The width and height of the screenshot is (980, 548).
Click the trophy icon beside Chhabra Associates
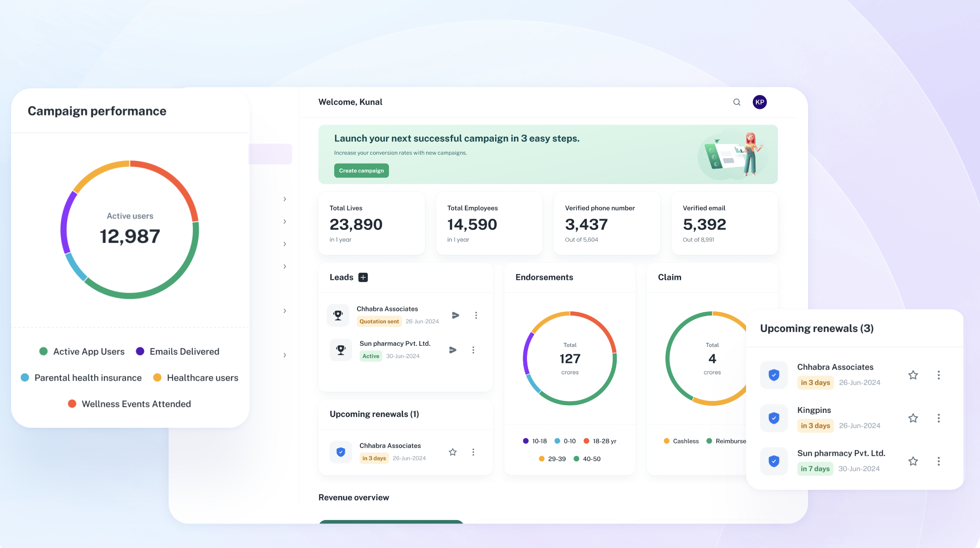pyautogui.click(x=338, y=315)
